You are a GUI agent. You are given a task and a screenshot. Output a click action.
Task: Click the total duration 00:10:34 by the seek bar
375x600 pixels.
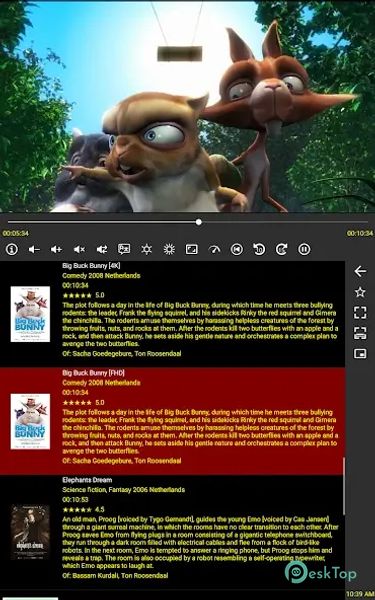coord(360,233)
